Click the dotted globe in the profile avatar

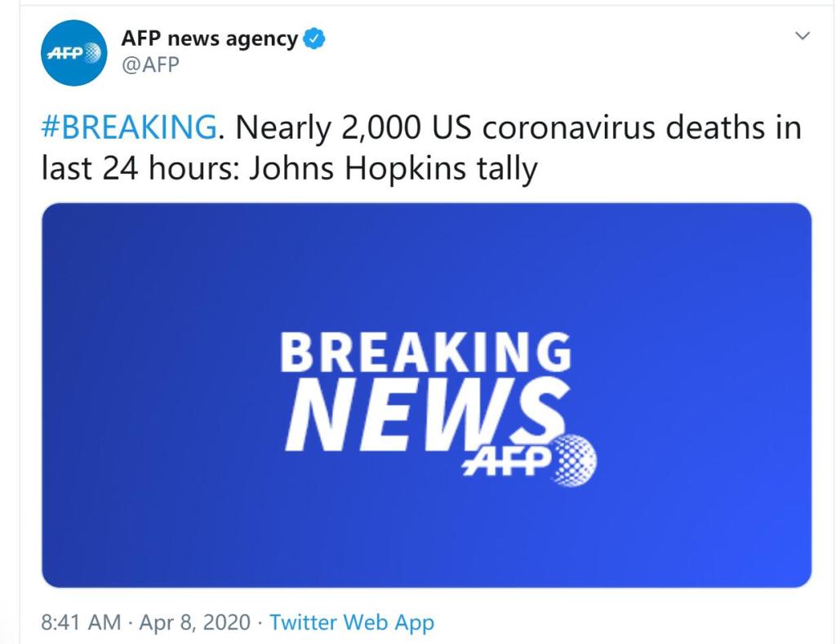(92, 52)
